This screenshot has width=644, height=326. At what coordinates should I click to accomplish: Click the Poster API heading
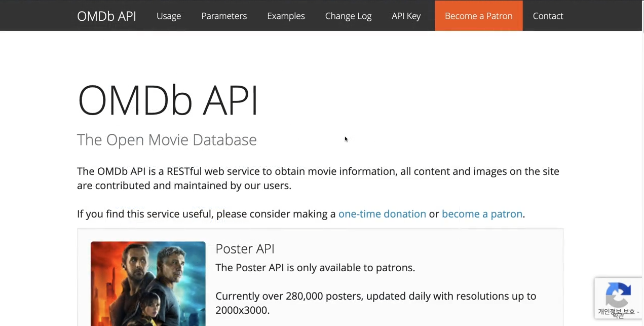point(245,248)
